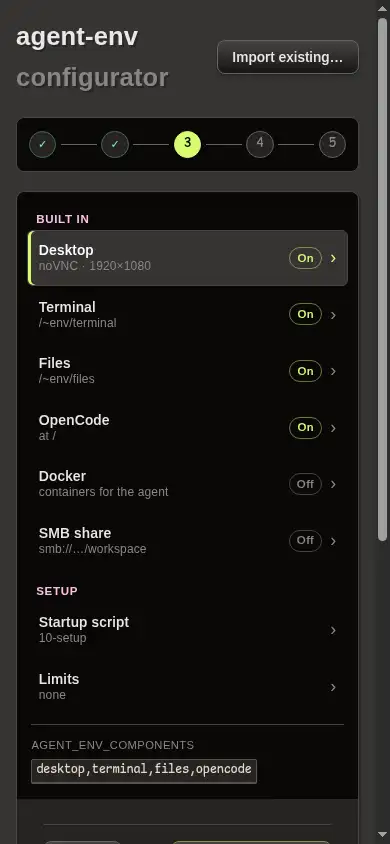Click Import existing button
Screen dimensions: 390x844
[288, 57]
